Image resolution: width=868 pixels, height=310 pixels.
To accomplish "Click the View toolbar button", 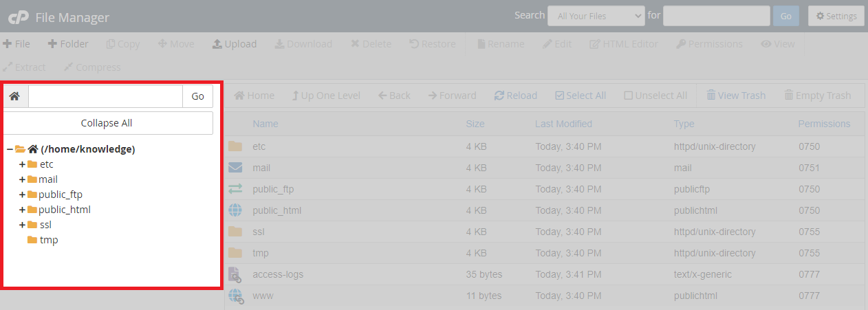I will pos(778,44).
